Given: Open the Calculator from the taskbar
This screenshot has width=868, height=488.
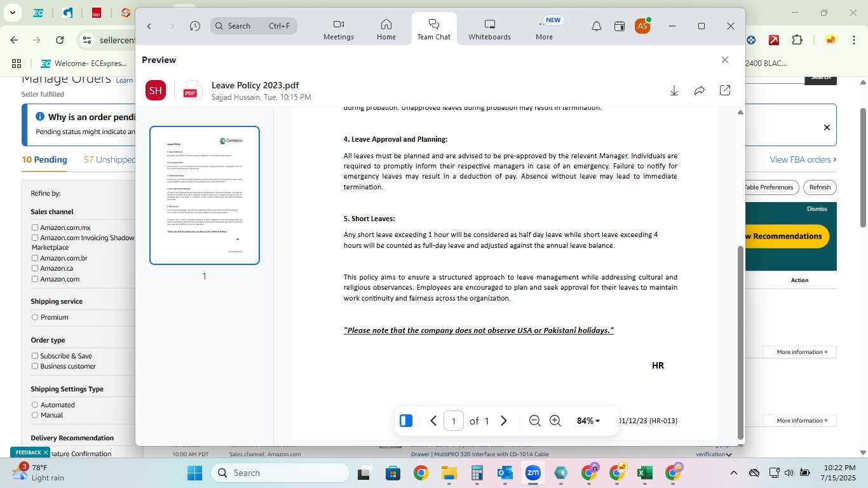Looking at the screenshot, I should click(x=477, y=473).
